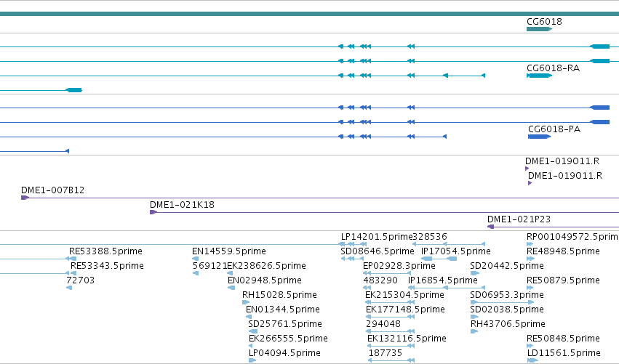Click the RE53343.5prime EST label

click(107, 266)
